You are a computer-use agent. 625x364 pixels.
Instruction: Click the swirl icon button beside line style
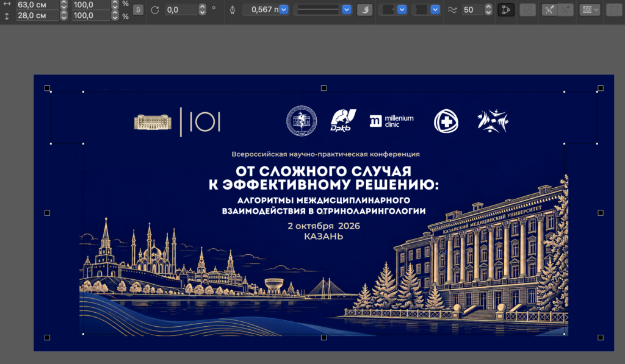365,10
